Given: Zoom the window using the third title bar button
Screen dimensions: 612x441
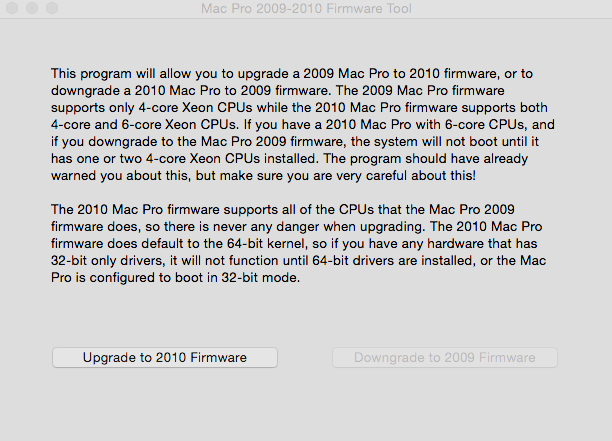Looking at the screenshot, I should [x=52, y=8].
